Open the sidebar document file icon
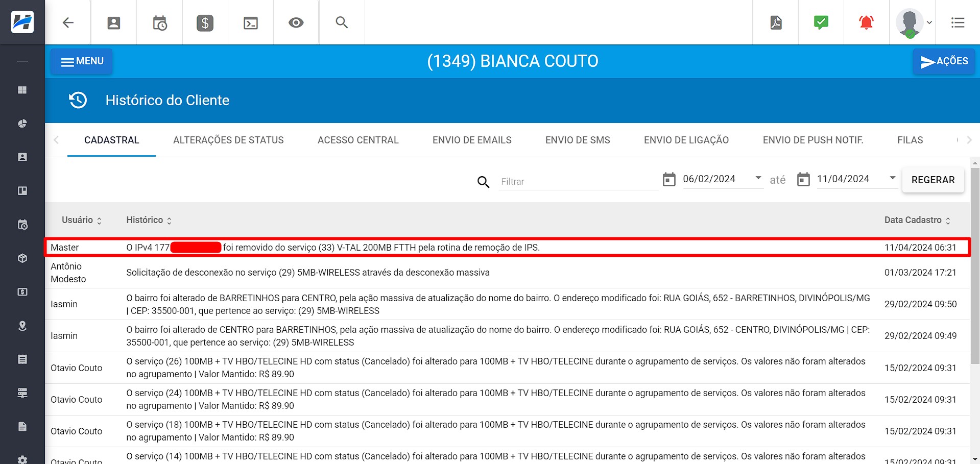The image size is (980, 464). (22, 427)
